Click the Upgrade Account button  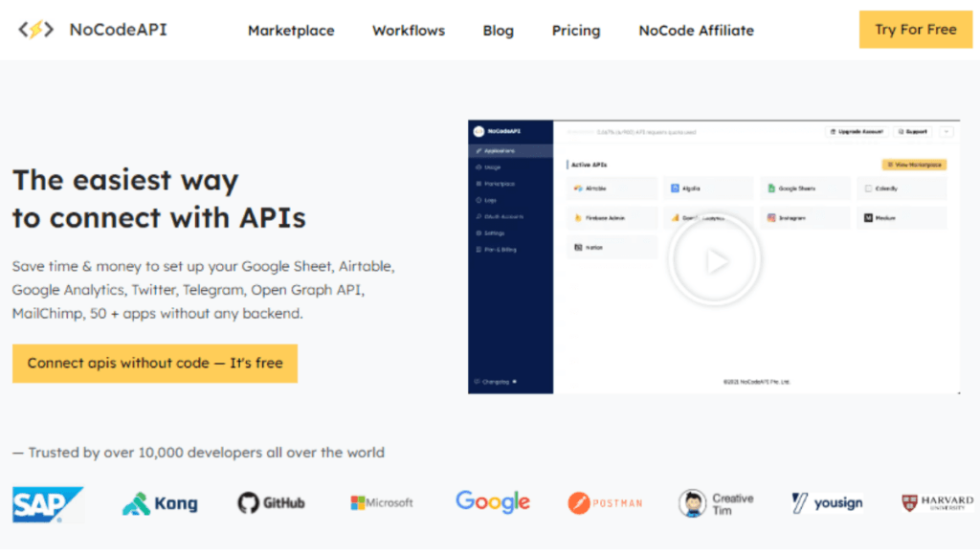(x=857, y=132)
